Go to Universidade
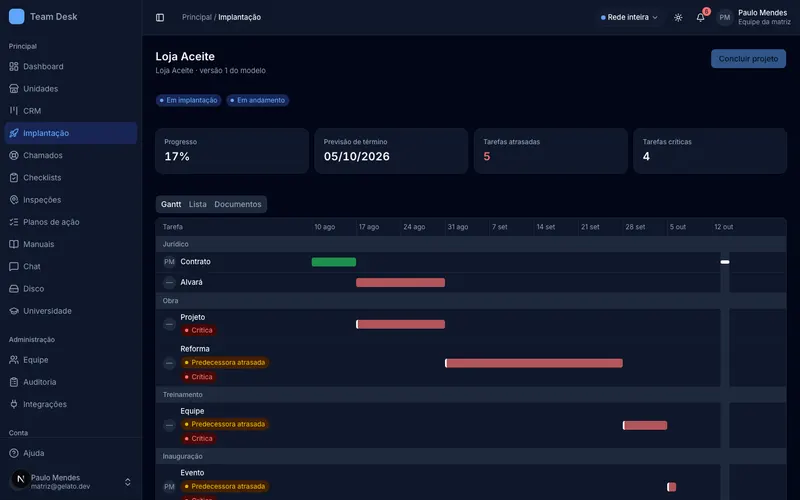Viewport: 800px width, 500px height. pyautogui.click(x=70, y=311)
